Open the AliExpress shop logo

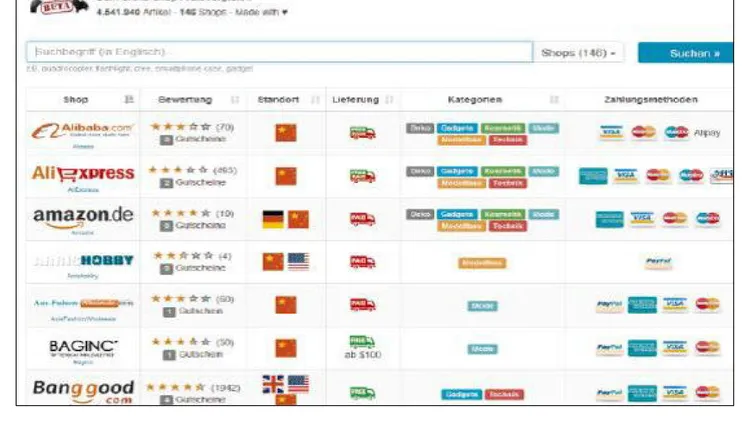click(x=83, y=173)
